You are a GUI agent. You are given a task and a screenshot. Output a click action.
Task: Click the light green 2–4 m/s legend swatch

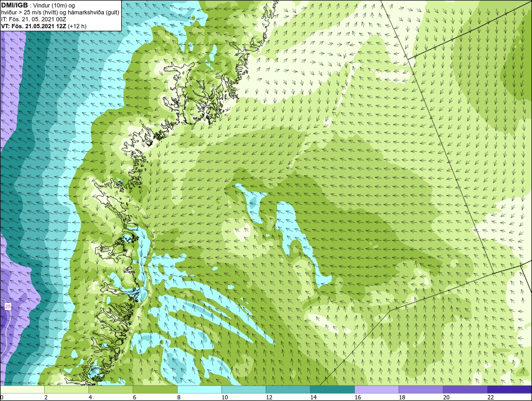(x=66, y=389)
